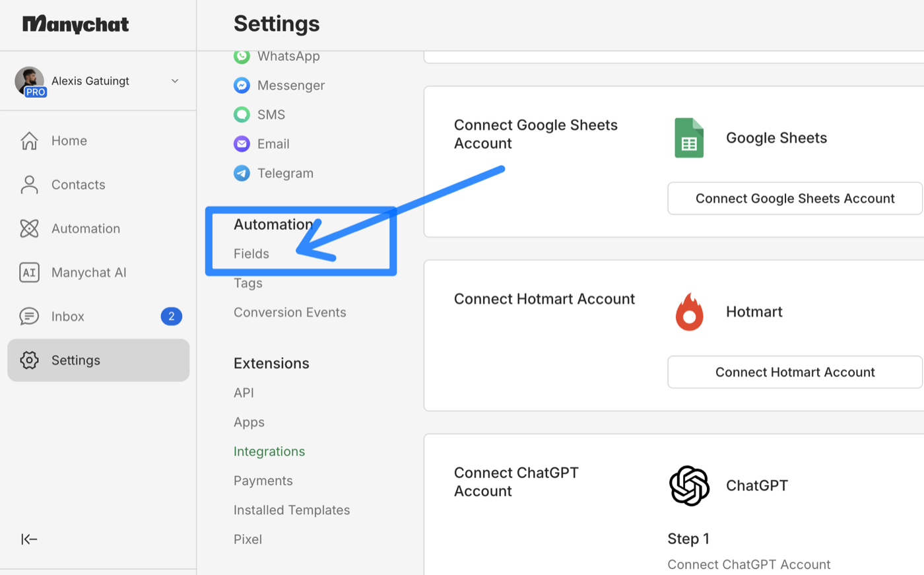Screen dimensions: 924x575
Task: Select Integrations under Extensions
Action: tap(269, 452)
